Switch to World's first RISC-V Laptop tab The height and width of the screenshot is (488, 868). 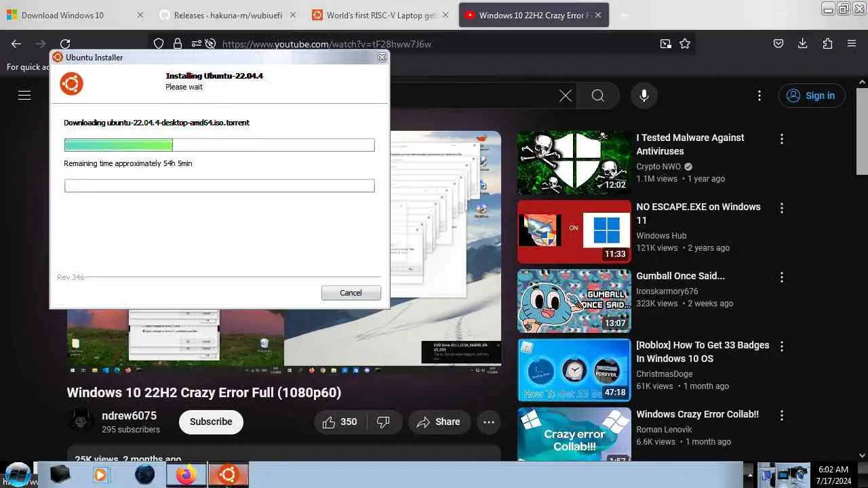pyautogui.click(x=380, y=15)
